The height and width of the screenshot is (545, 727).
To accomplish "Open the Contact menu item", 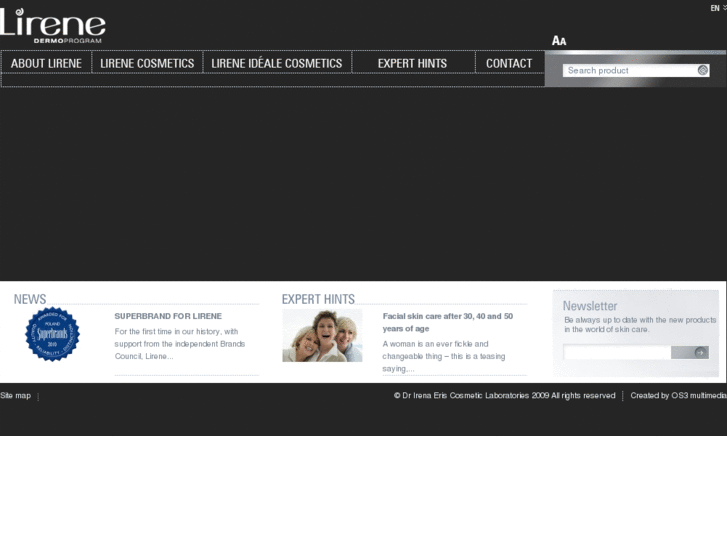I will (x=509, y=63).
